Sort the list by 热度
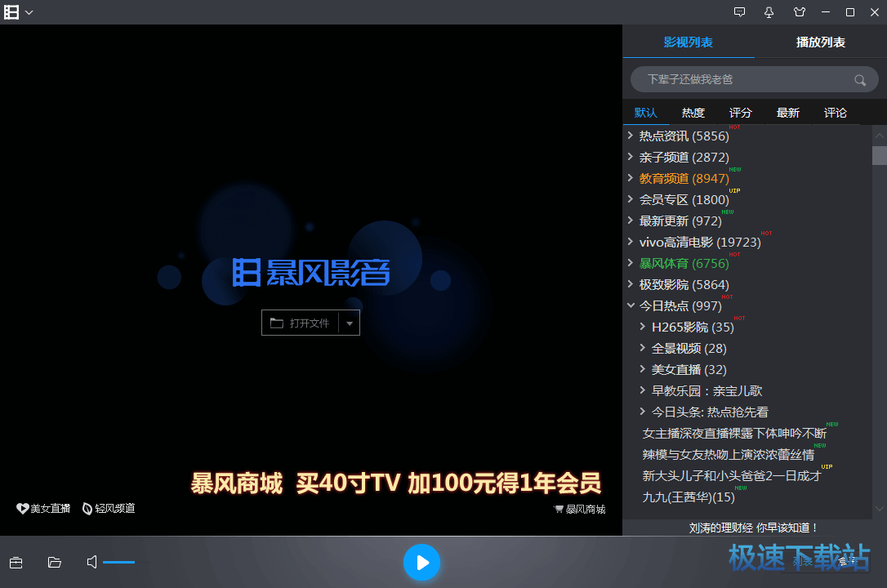 point(693,113)
